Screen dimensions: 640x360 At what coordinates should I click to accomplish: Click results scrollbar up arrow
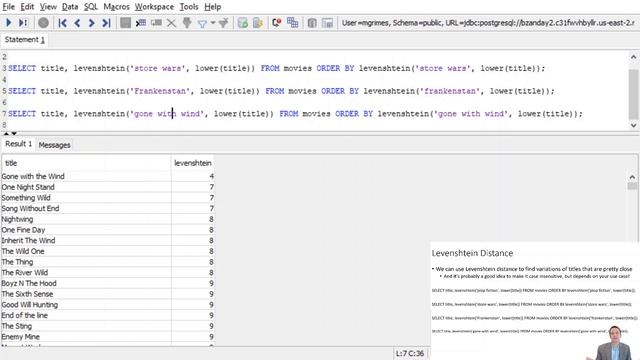632,177
